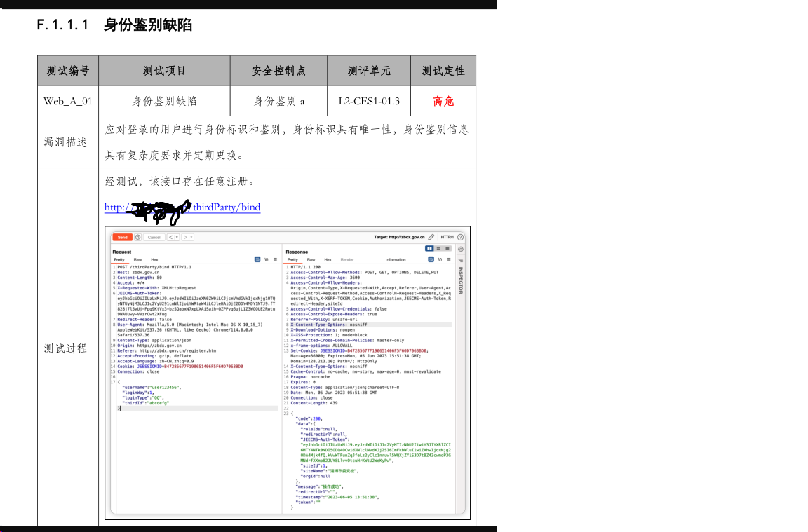808x532 pixels.
Task: Click the "username":"user123456" body line
Action: click(x=151, y=388)
